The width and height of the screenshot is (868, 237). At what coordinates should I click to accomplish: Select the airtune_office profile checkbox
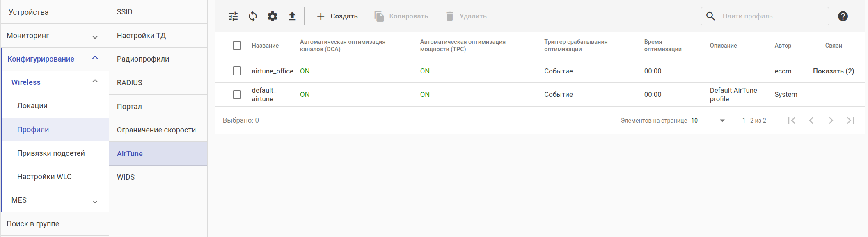[237, 71]
